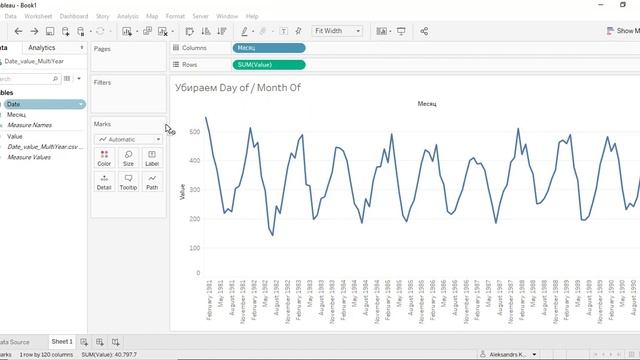Open the Fit Width dropdown

pyautogui.click(x=337, y=31)
